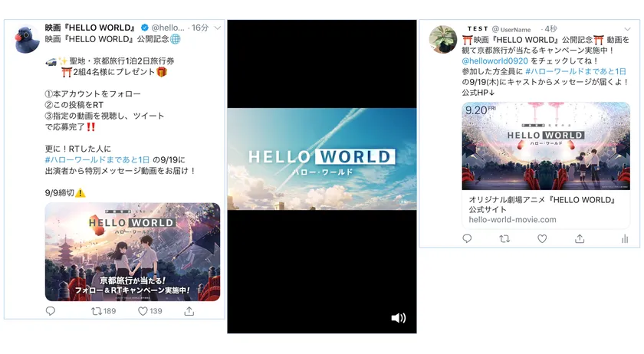Viewport: 644px width, 354px height.
Task: Open the bird profile avatar
Action: pyautogui.click(x=27, y=39)
